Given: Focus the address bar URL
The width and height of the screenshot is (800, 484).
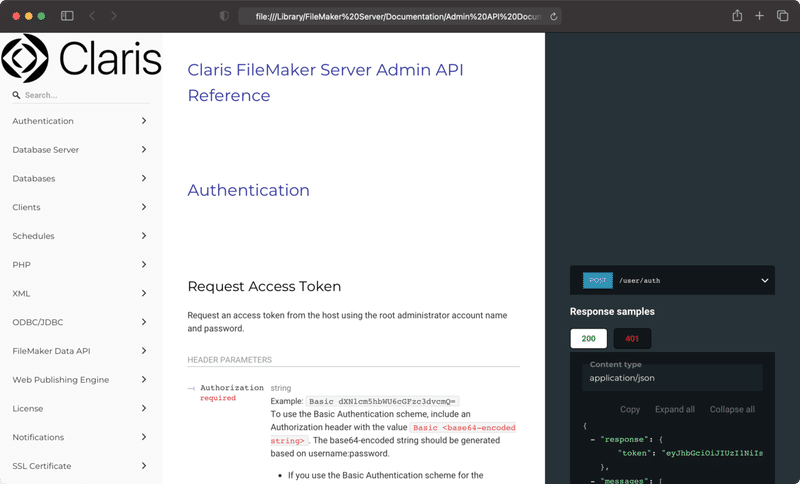Looking at the screenshot, I should [x=397, y=16].
